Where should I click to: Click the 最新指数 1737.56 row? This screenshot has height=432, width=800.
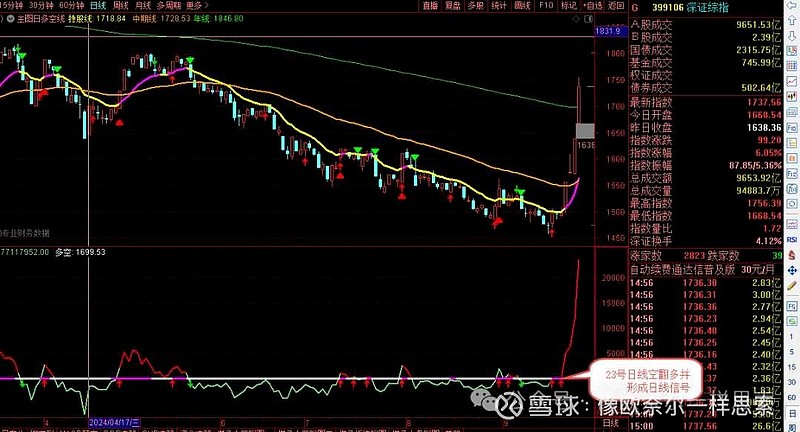706,103
